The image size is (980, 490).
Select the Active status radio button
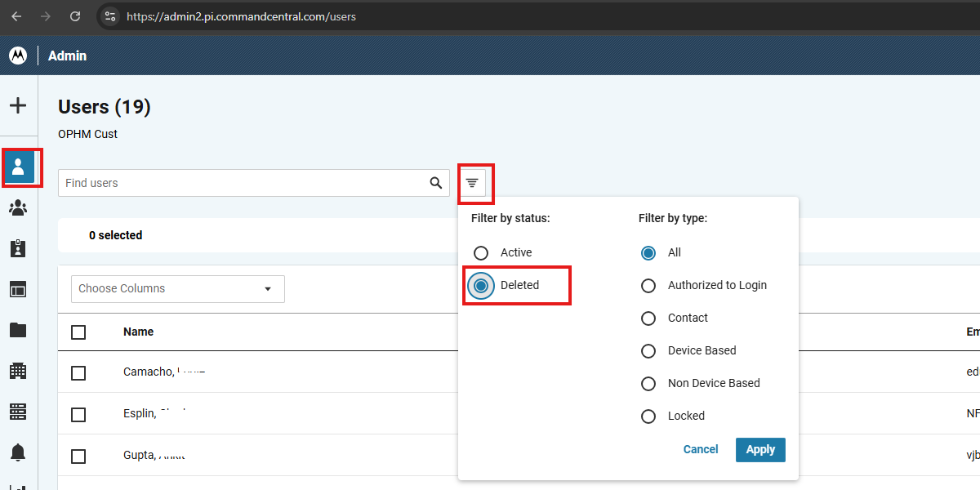point(481,253)
